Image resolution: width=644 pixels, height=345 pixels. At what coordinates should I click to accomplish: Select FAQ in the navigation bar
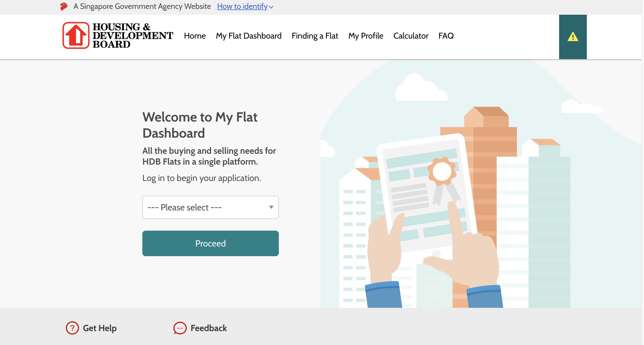(x=446, y=36)
